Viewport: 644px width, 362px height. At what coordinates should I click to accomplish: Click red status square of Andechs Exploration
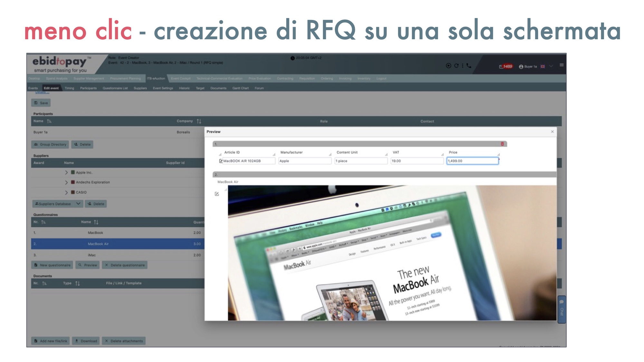pos(73,182)
